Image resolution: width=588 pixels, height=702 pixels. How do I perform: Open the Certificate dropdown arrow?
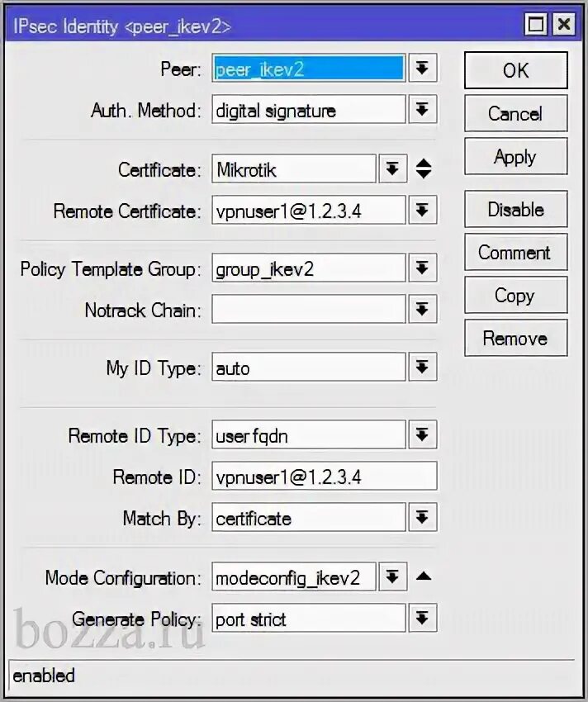tap(393, 168)
